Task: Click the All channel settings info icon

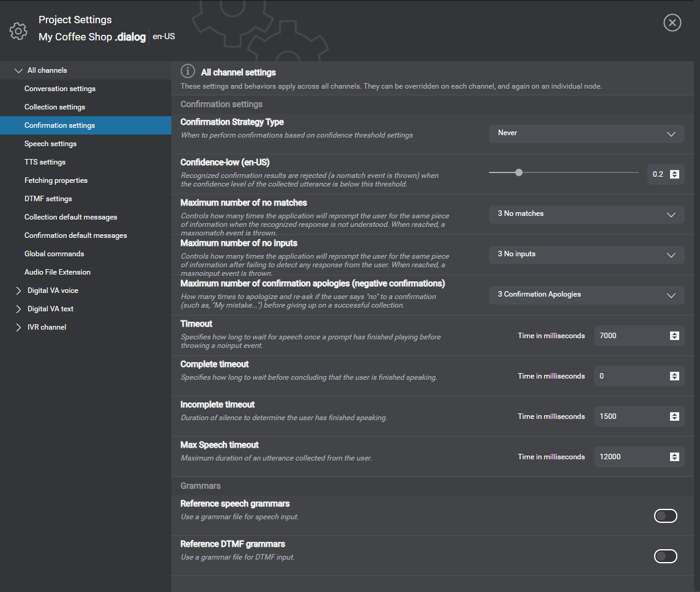Action: coord(188,72)
